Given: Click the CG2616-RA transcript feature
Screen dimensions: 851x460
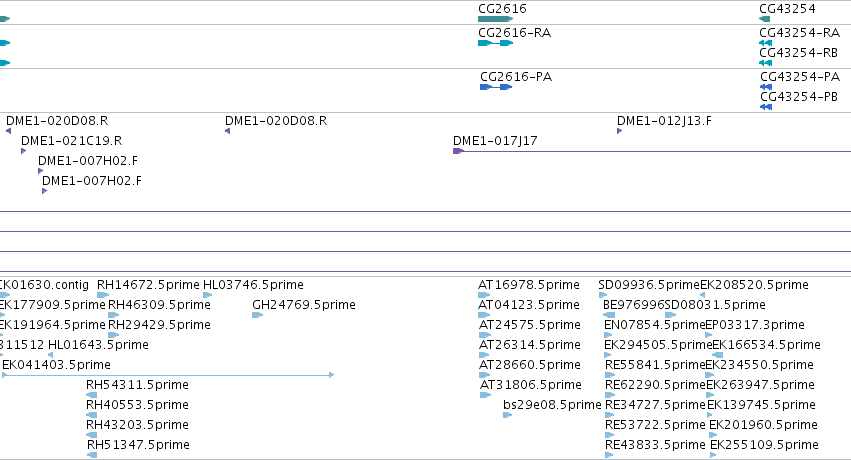Looking at the screenshot, I should 496,43.
